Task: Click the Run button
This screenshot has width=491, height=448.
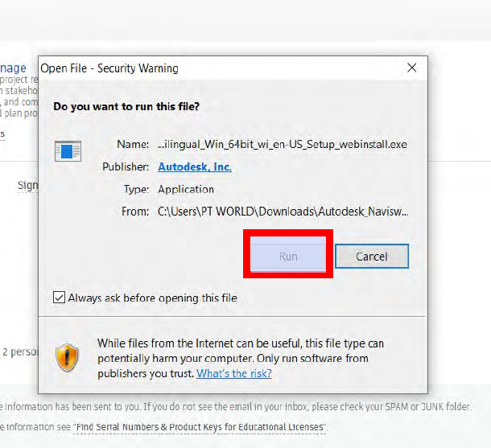Action: [x=288, y=257]
